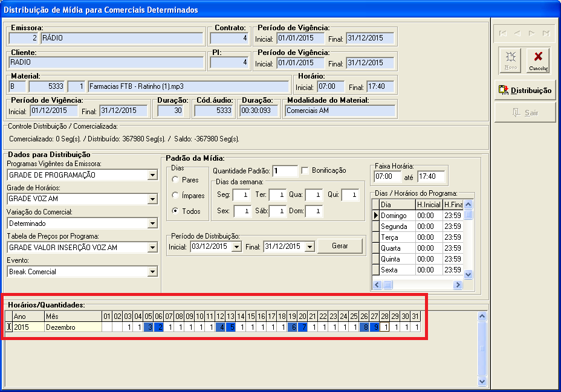The width and height of the screenshot is (561, 392).
Task: Enable the Bonificação checkbox
Action: point(305,171)
